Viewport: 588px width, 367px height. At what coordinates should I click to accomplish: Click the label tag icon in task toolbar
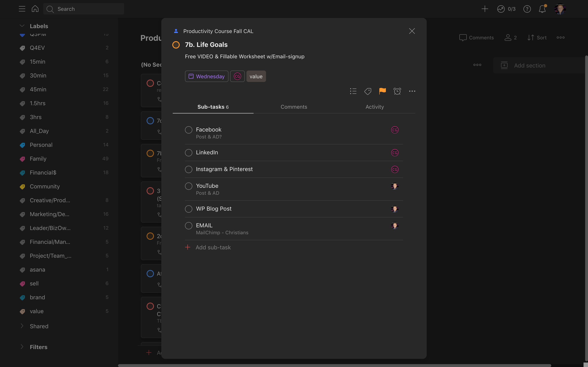tap(368, 91)
